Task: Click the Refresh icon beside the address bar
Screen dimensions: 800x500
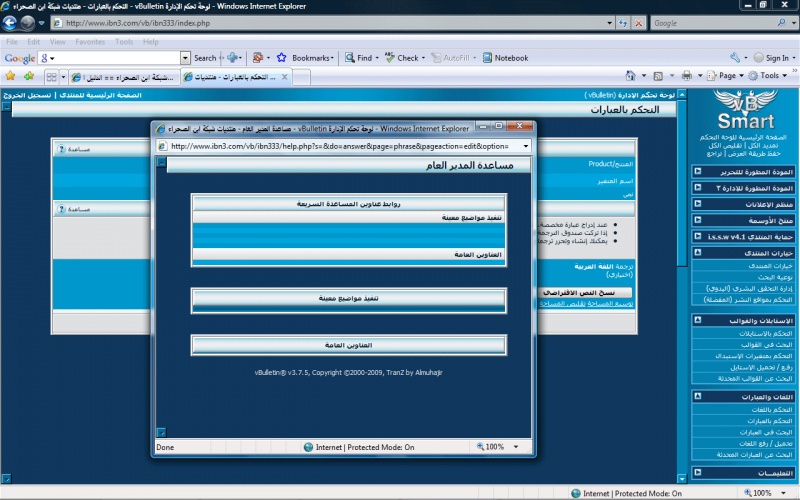Action: [623, 22]
